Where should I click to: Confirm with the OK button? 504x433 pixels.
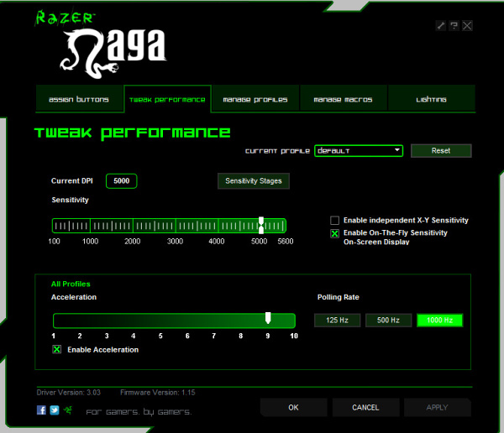coord(293,407)
